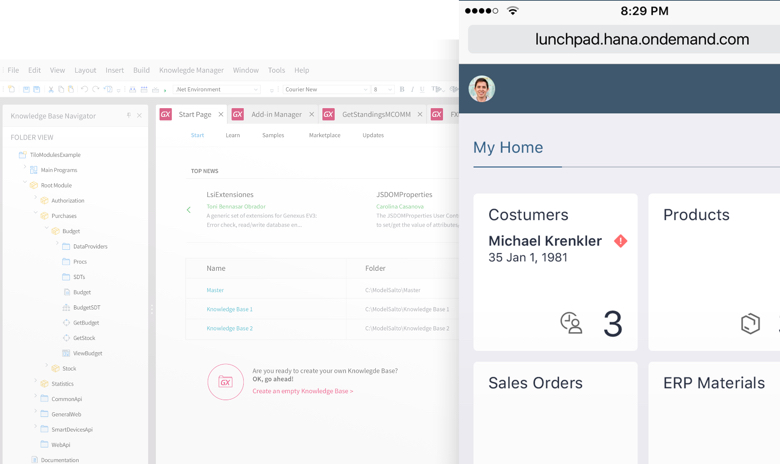The width and height of the screenshot is (780, 464).
Task: Close the GetStandingsMCOMM tab
Action: [x=420, y=114]
